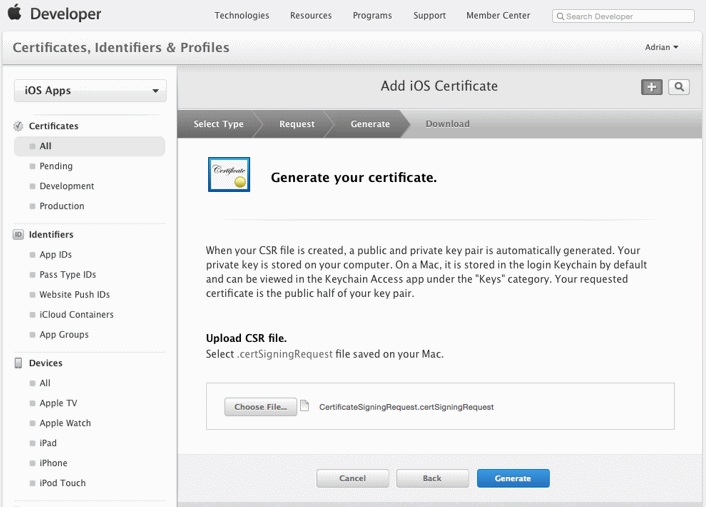Select the Request step
This screenshot has width=706, height=507.
pos(297,124)
